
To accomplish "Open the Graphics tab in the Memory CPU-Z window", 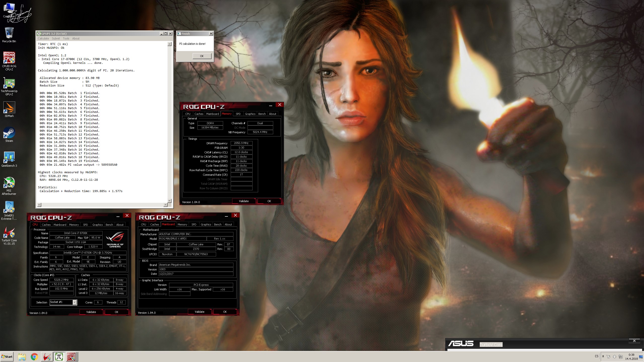I will 250,114.
